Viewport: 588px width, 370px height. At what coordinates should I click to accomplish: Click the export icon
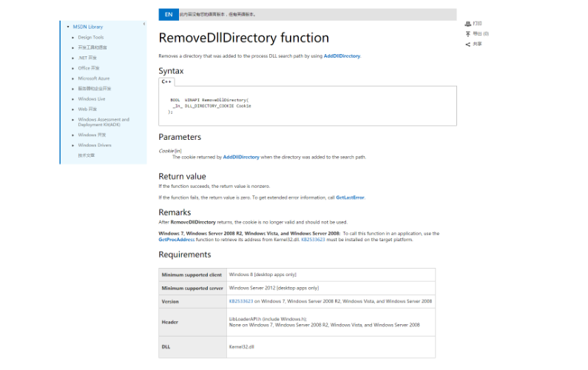tap(468, 34)
